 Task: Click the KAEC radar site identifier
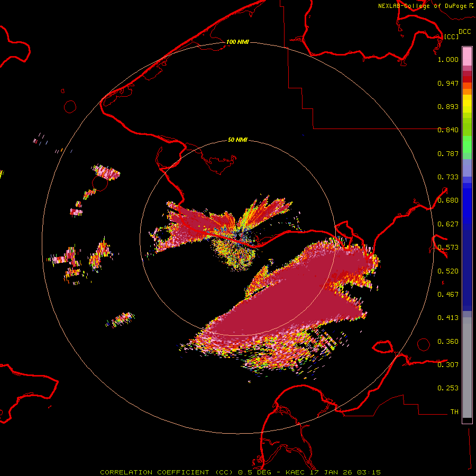click(295, 472)
